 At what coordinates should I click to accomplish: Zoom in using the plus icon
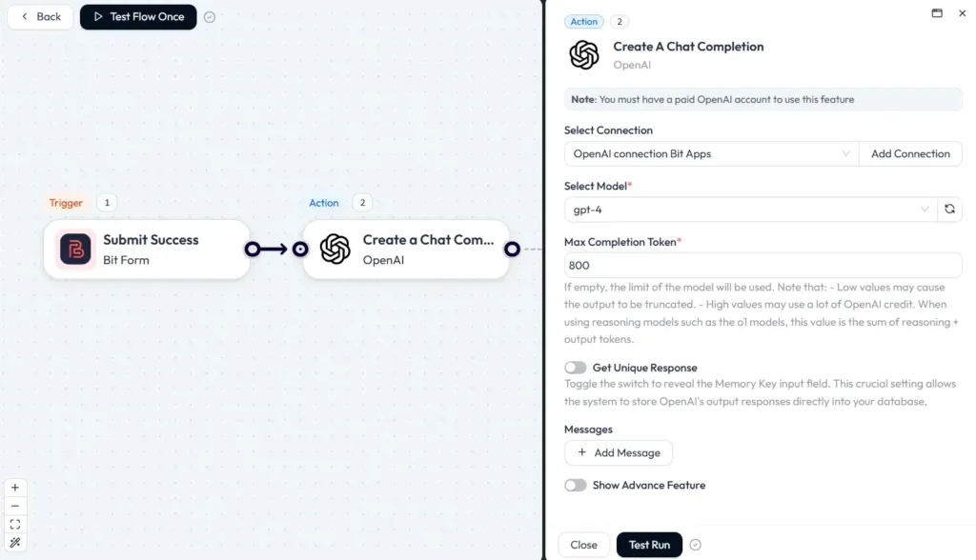[x=15, y=487]
